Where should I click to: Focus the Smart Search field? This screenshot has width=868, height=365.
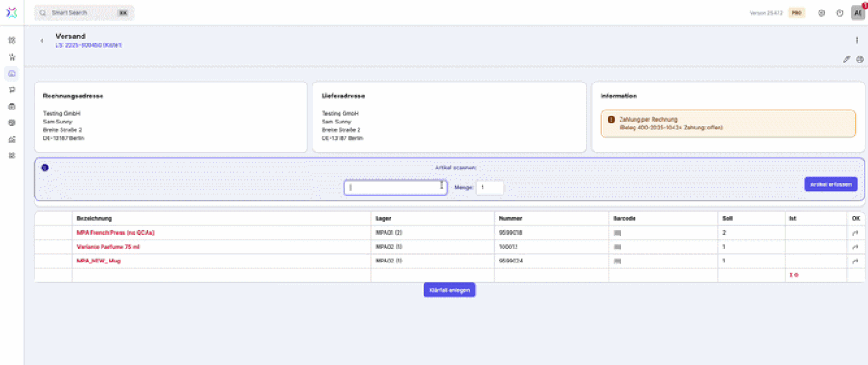coord(78,13)
